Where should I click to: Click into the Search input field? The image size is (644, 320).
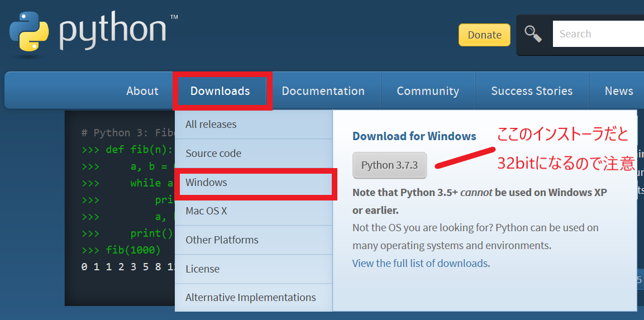pos(598,34)
